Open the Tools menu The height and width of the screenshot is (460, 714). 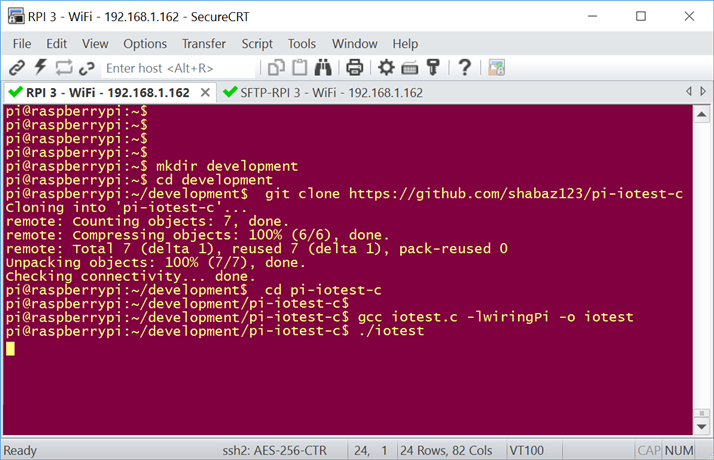(302, 44)
